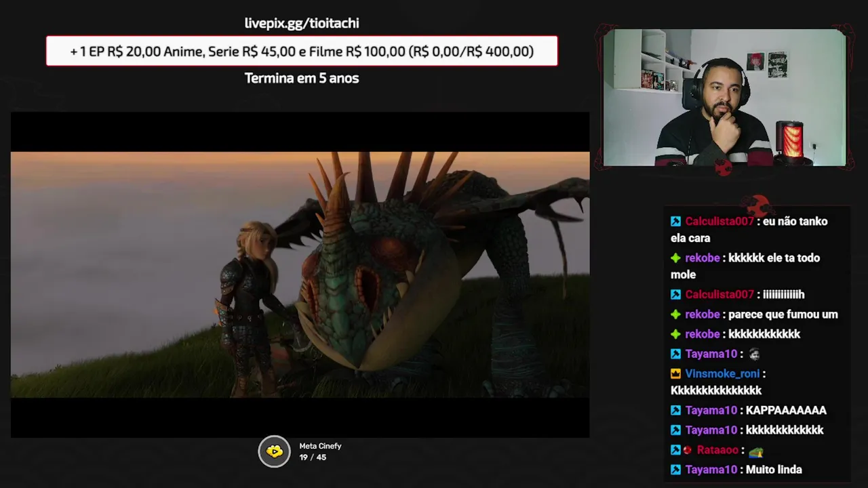Click the Rataaoo username in chat
Image resolution: width=868 pixels, height=488 pixels.
[717, 450]
